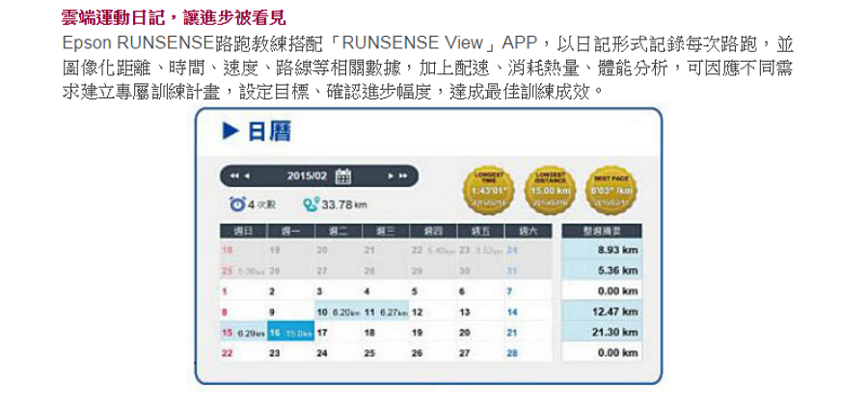Image resolution: width=868 pixels, height=411 pixels.
Task: Click the route pin icon beside 33.78 km
Action: click(x=312, y=205)
